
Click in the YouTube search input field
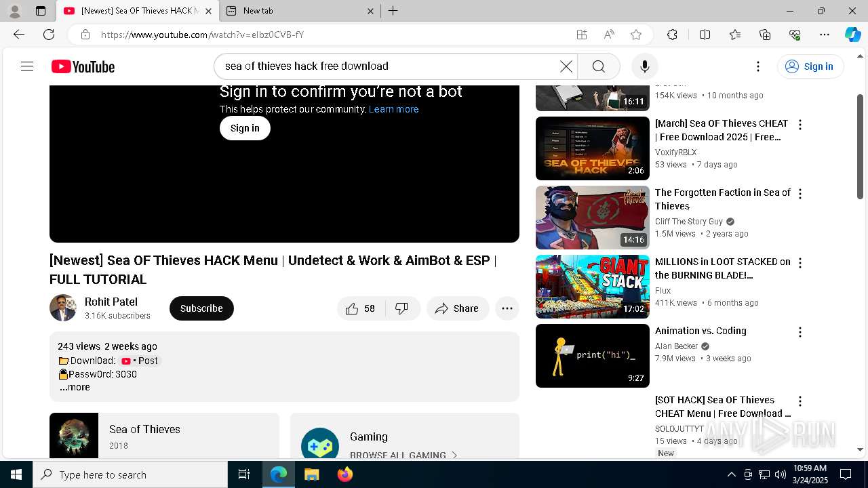click(x=390, y=66)
